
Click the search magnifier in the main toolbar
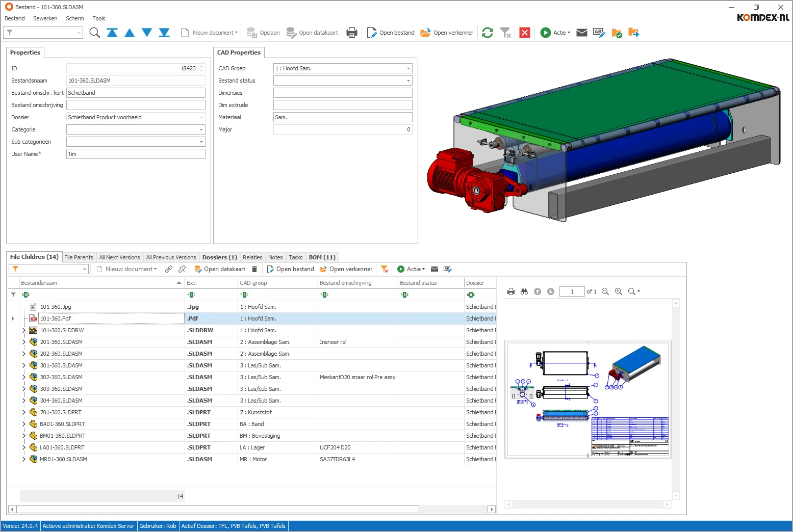tap(94, 33)
